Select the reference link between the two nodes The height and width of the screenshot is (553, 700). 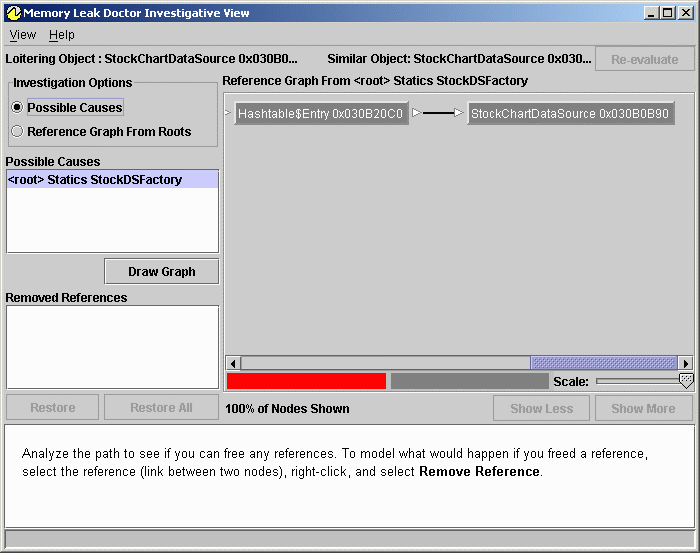point(438,114)
